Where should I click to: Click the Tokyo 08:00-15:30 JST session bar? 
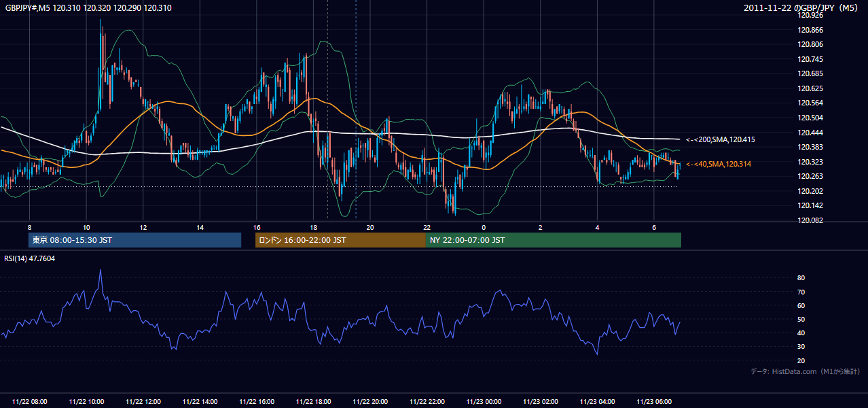134,240
